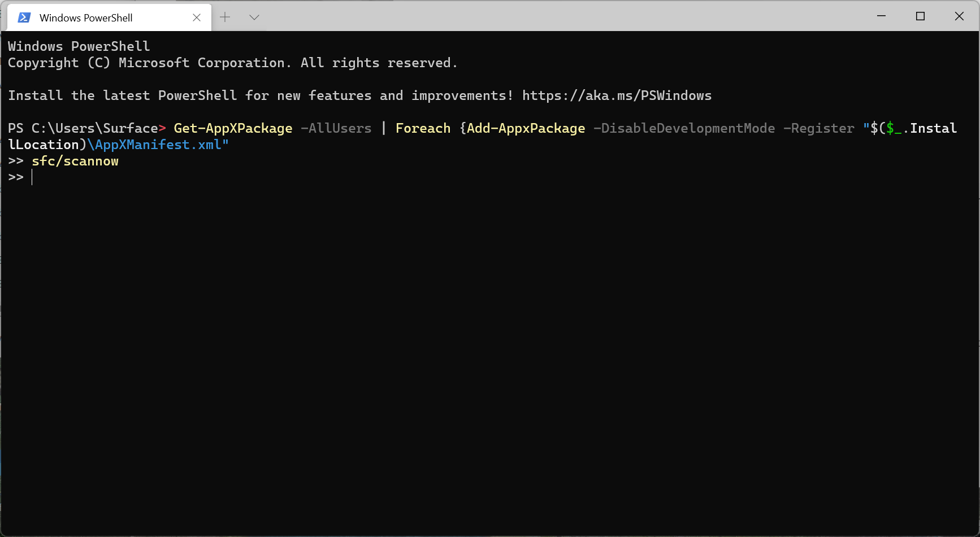Click the PowerShell icon in the tab
This screenshot has width=980, height=537.
24,18
